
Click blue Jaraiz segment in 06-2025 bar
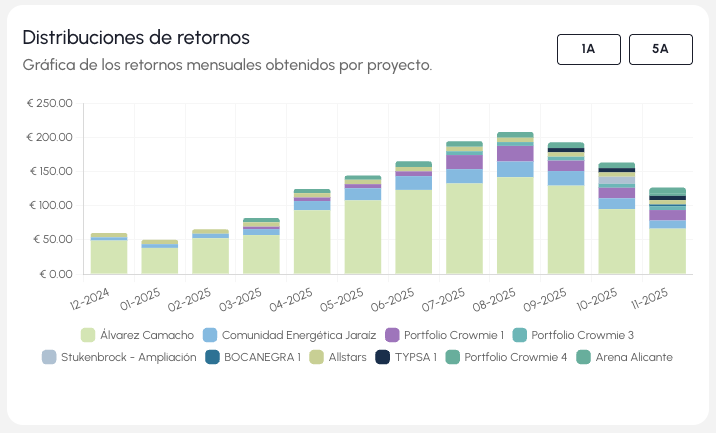click(x=413, y=183)
